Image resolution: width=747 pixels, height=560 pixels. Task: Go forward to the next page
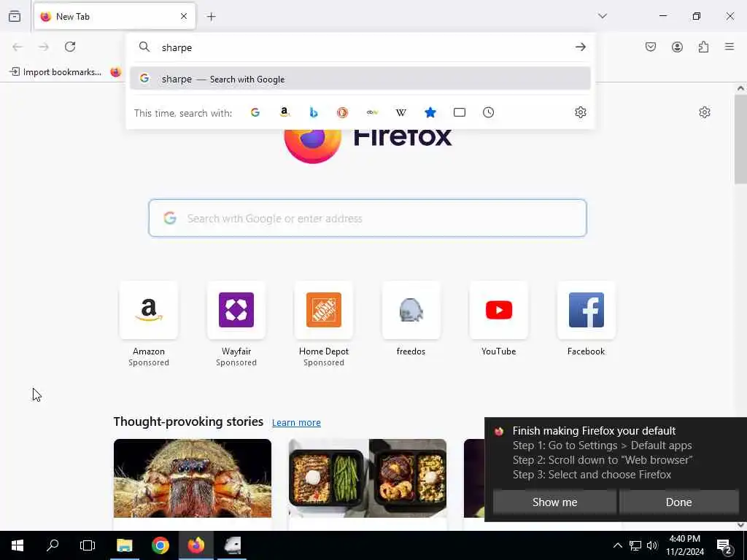[44, 47]
